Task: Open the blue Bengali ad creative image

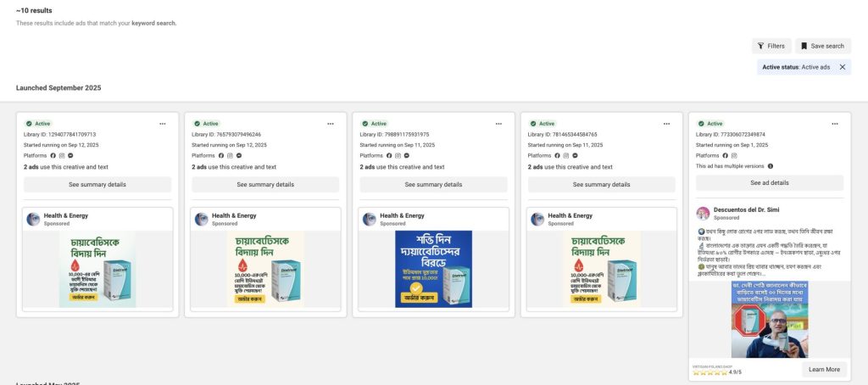Action: [433, 269]
